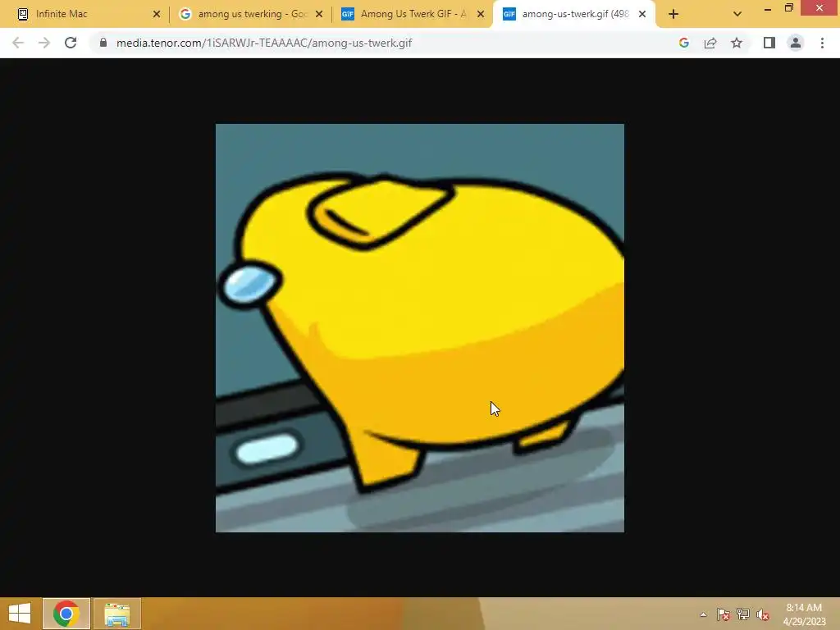Open the Chrome side panel

[769, 43]
